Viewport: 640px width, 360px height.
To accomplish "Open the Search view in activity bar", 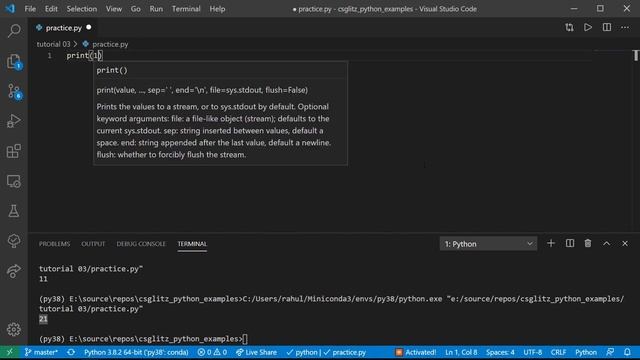I will (x=14, y=31).
